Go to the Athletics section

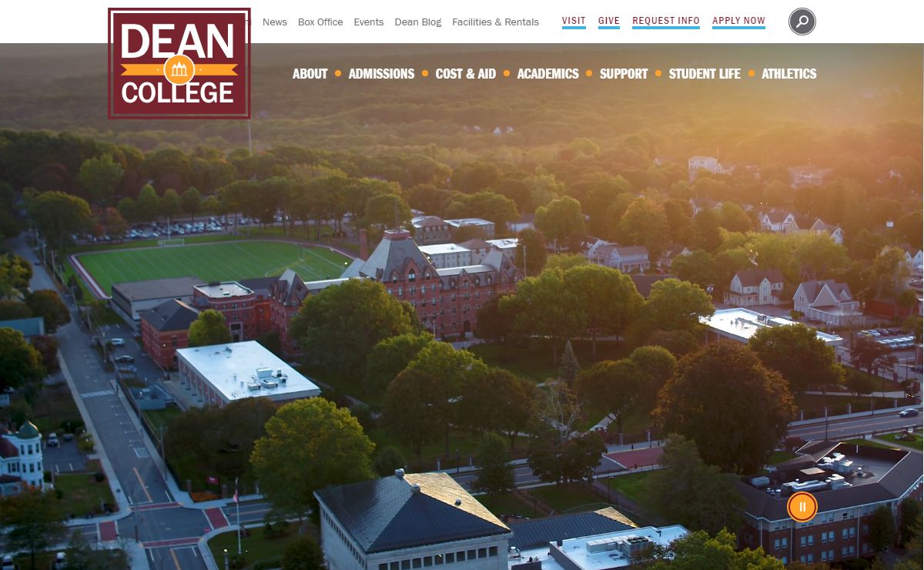click(789, 74)
